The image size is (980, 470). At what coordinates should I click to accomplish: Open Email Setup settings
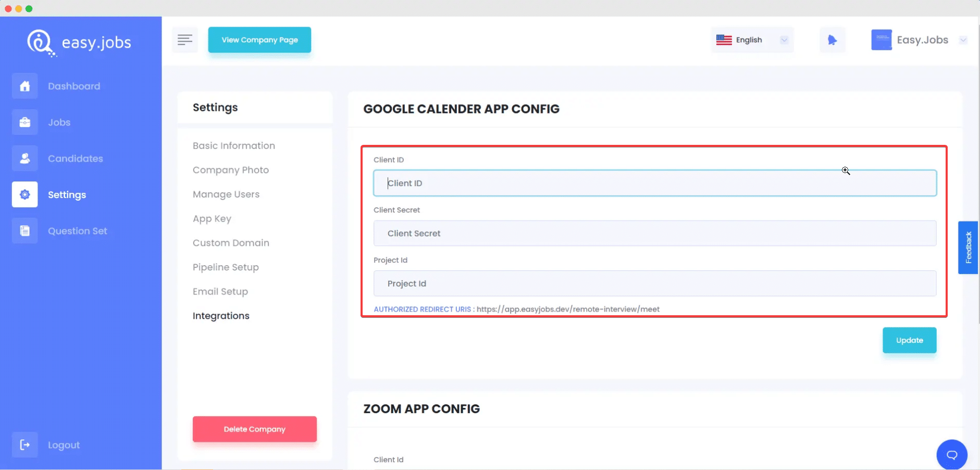point(220,292)
